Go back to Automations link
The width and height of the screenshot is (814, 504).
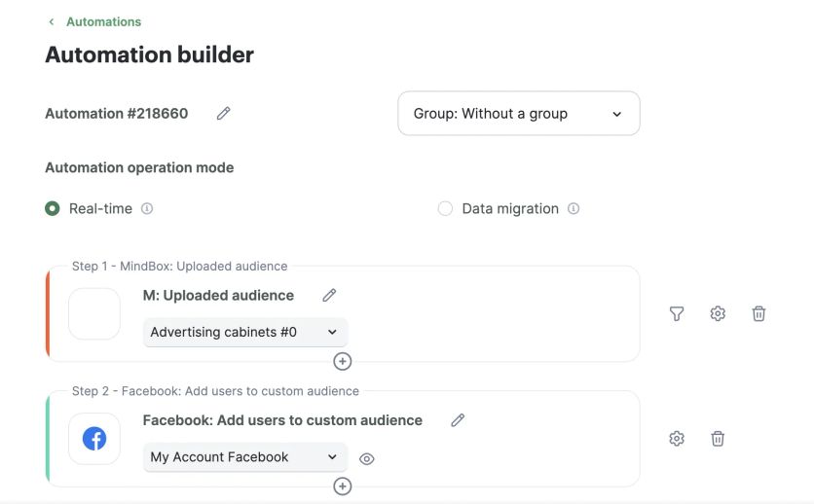coord(103,21)
